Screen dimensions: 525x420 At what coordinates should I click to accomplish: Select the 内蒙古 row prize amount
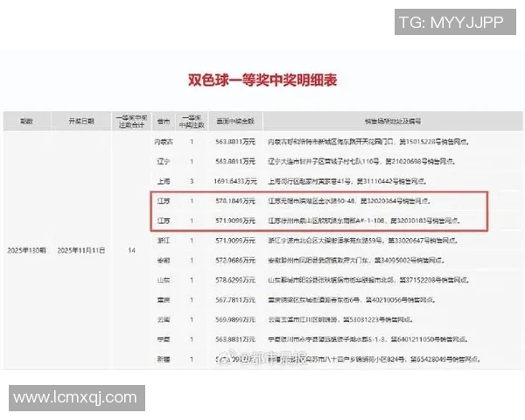point(235,142)
